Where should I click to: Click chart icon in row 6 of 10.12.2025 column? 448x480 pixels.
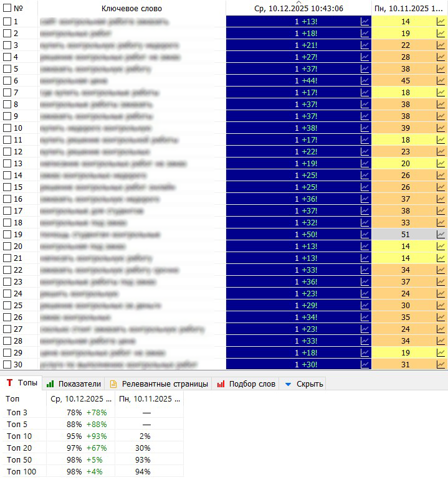pyautogui.click(x=365, y=81)
